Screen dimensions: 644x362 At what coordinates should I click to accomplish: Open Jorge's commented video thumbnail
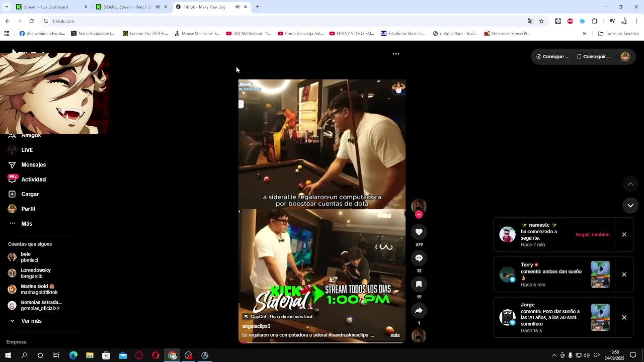click(x=600, y=317)
